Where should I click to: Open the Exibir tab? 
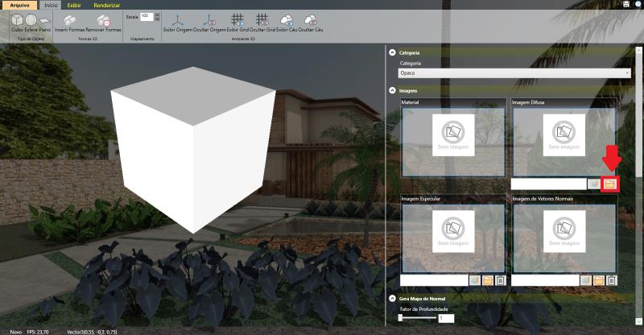coord(74,5)
